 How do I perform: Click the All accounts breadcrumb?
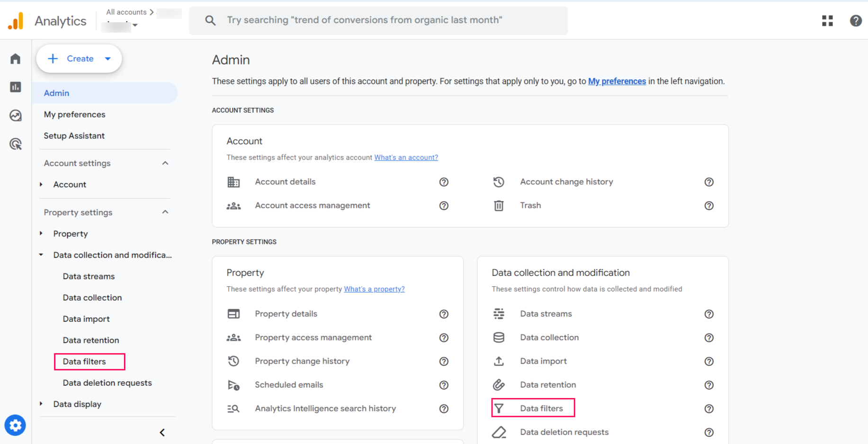[x=126, y=12]
